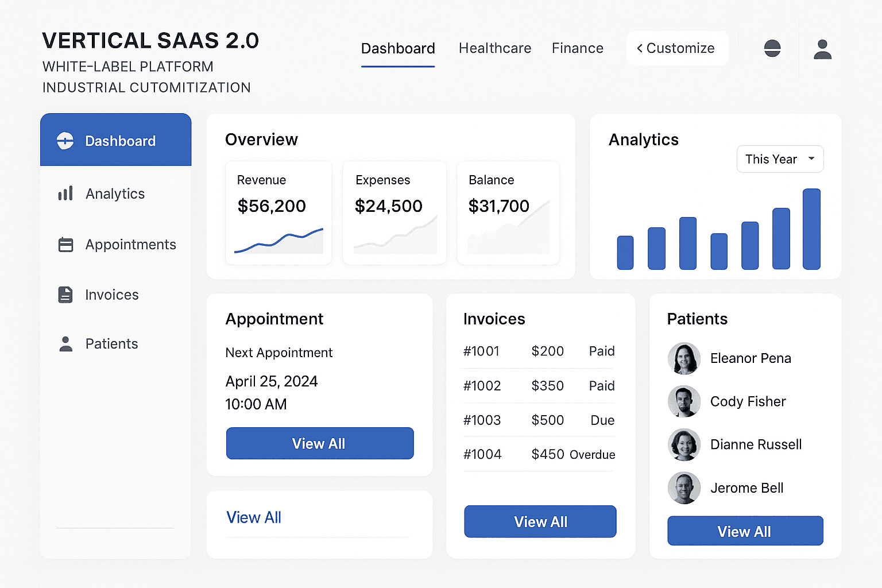The width and height of the screenshot is (882, 588).
Task: Select the Dashboard navigation item
Action: click(x=398, y=48)
